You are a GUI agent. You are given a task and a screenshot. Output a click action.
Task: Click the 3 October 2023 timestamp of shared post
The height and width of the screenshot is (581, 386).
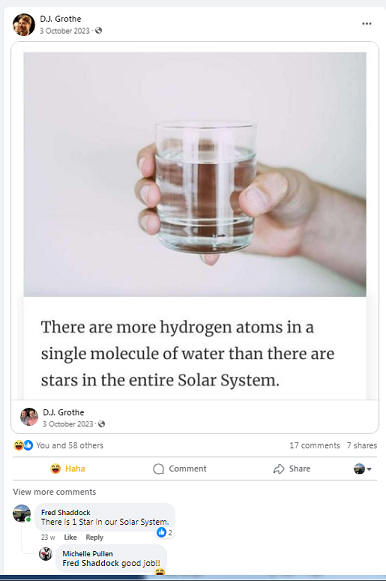point(68,424)
